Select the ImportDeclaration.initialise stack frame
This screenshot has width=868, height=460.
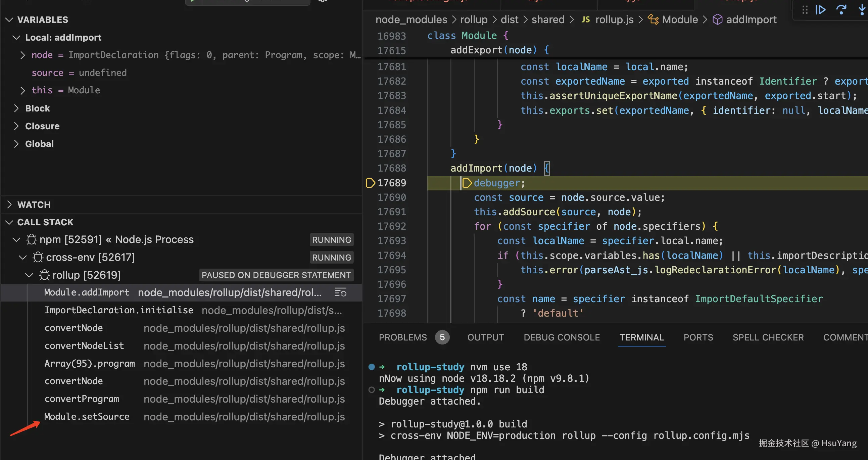[118, 310]
